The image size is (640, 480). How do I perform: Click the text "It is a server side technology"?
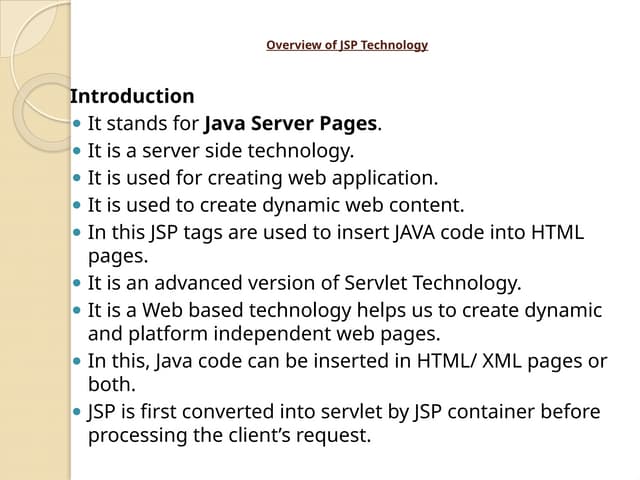tap(221, 152)
